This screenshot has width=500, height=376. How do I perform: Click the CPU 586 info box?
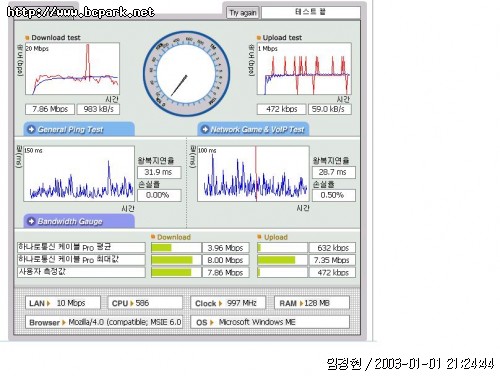click(x=145, y=303)
